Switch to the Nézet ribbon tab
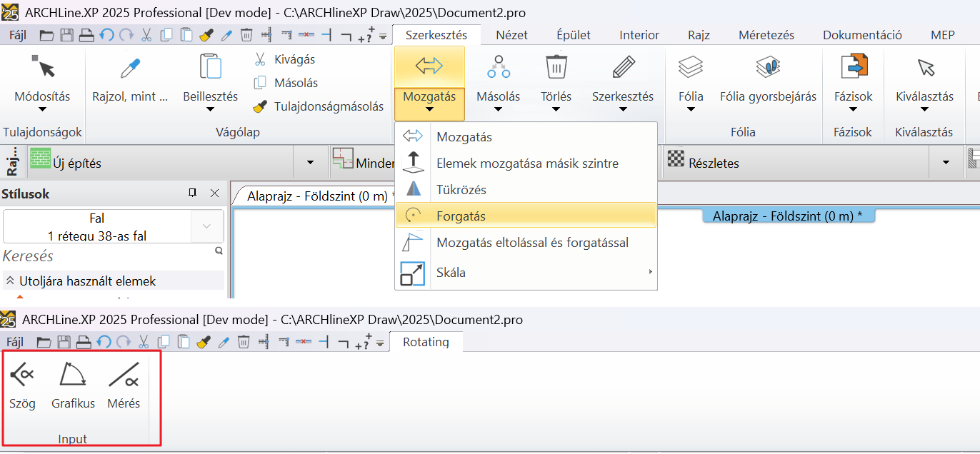This screenshot has height=454, width=980. [511, 35]
